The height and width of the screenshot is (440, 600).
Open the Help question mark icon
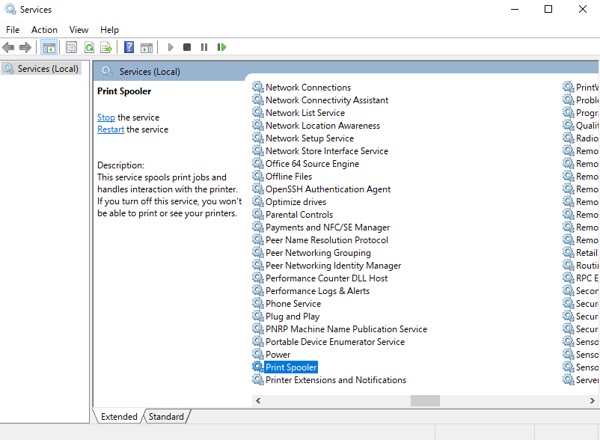[129, 47]
